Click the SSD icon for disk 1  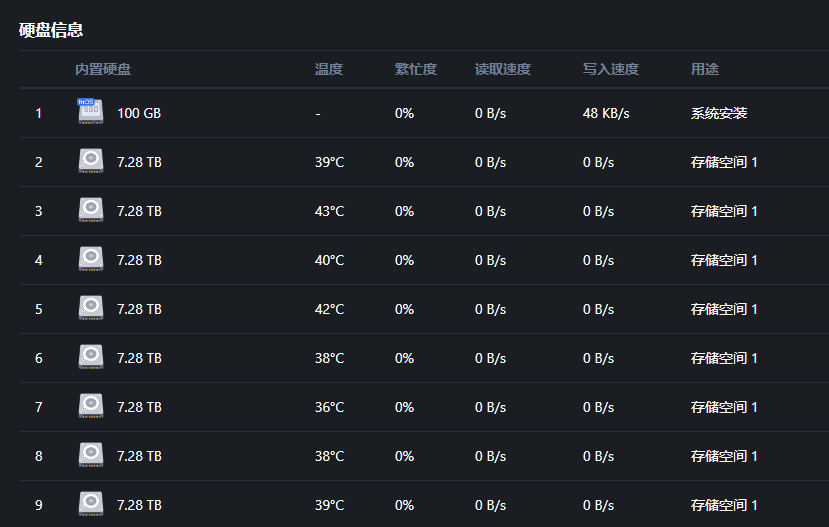(x=91, y=112)
